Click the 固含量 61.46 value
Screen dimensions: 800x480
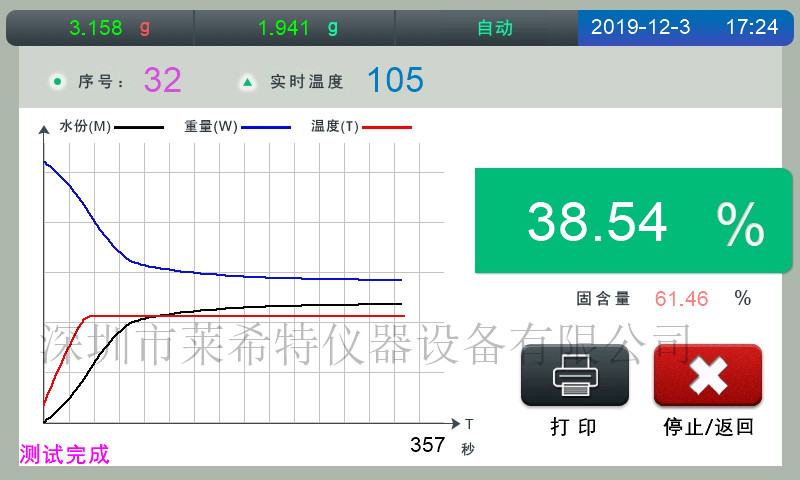(x=681, y=298)
